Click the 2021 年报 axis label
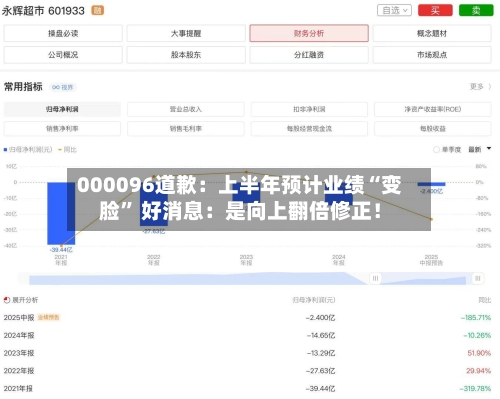The height and width of the screenshot is (399, 500). point(61,260)
